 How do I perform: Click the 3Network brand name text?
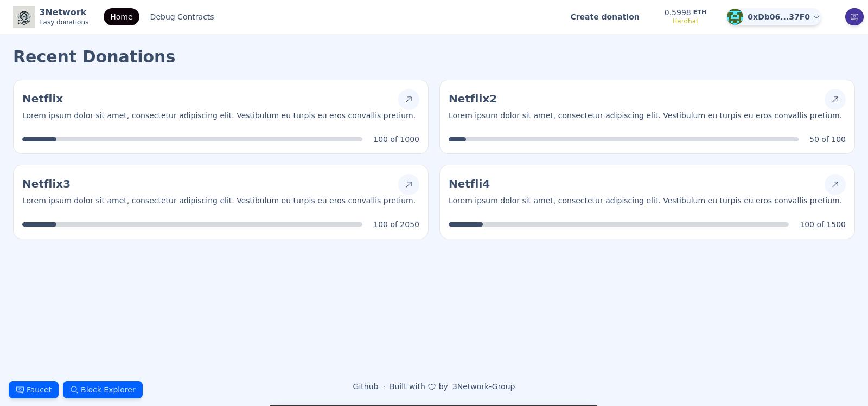click(62, 12)
